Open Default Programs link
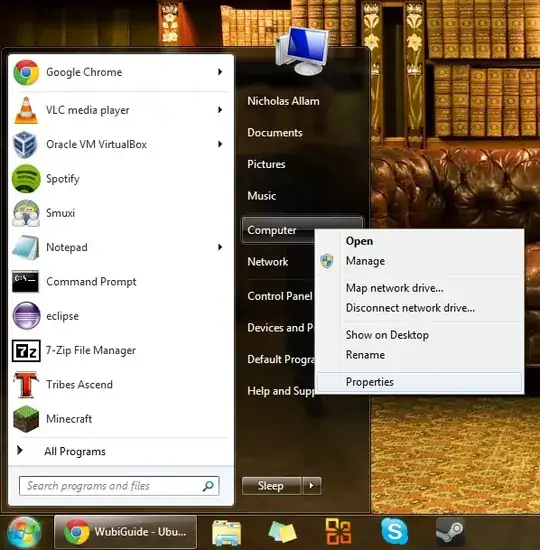This screenshot has height=550, width=540. click(281, 359)
